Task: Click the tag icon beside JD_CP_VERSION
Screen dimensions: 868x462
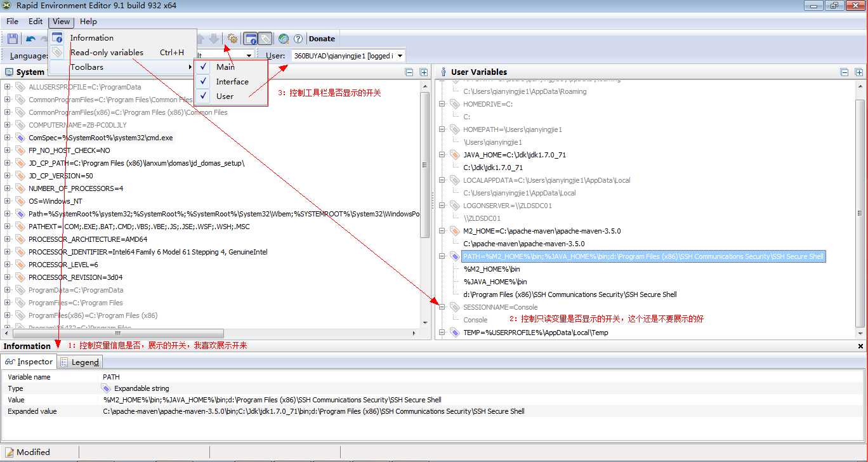Action: point(20,176)
